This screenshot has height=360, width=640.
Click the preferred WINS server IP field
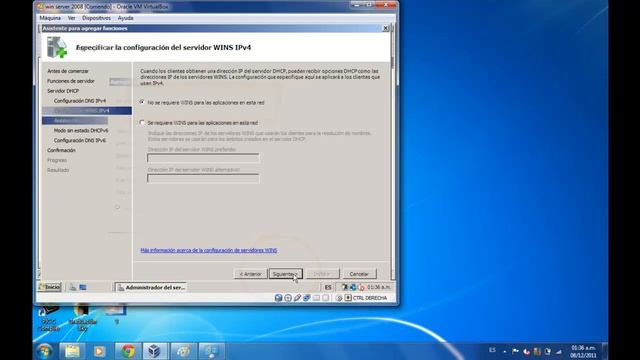(x=203, y=158)
